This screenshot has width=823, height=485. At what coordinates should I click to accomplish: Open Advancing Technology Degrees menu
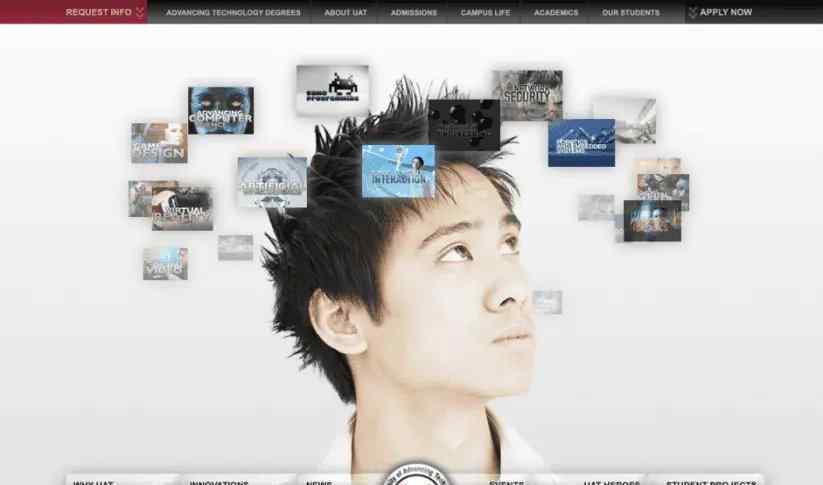(x=234, y=12)
